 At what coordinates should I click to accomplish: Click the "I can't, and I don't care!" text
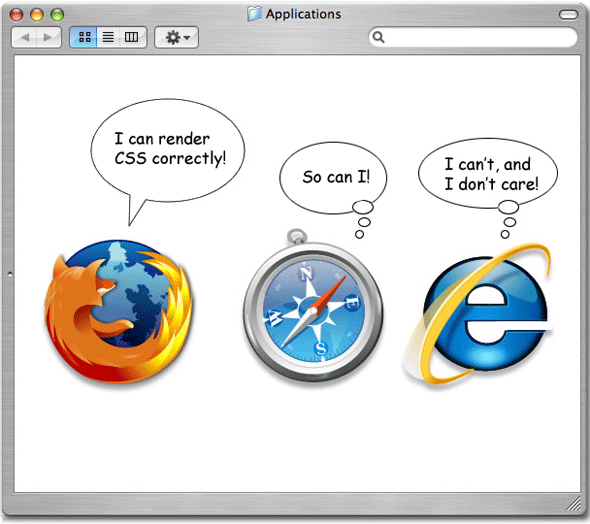click(491, 174)
